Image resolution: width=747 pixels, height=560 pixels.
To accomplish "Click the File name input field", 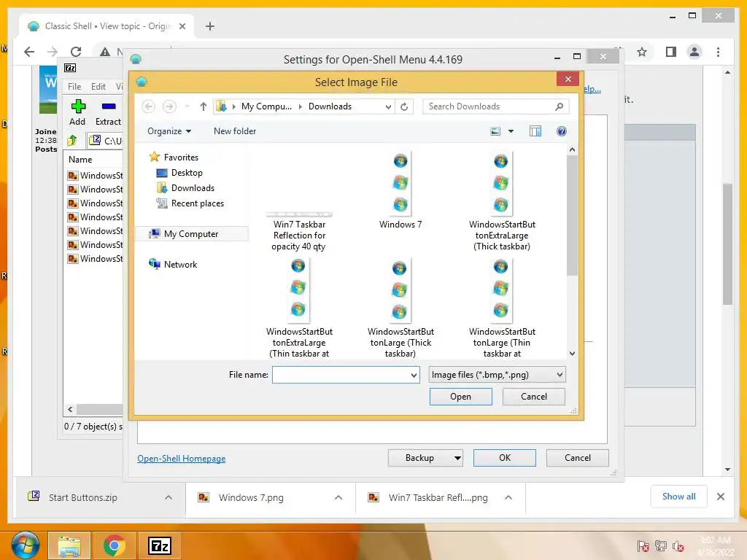I will (341, 375).
